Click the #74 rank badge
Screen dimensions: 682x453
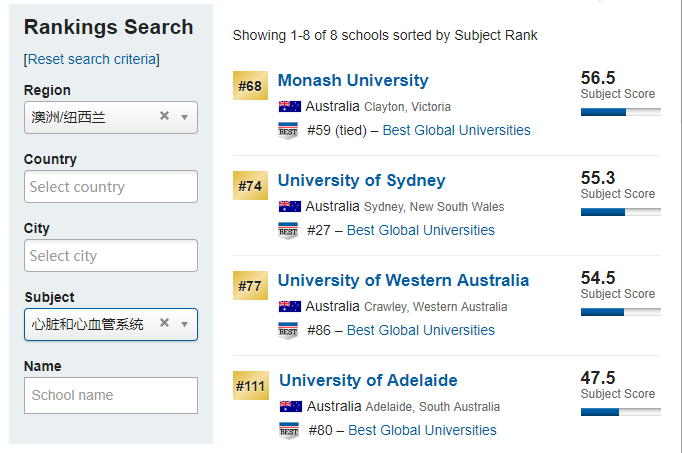(x=250, y=186)
